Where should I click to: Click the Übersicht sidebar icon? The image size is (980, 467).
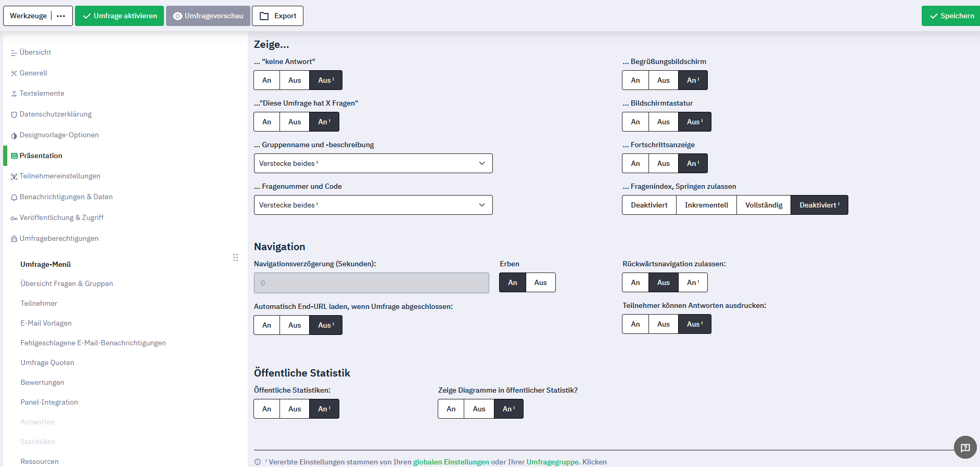click(x=14, y=53)
